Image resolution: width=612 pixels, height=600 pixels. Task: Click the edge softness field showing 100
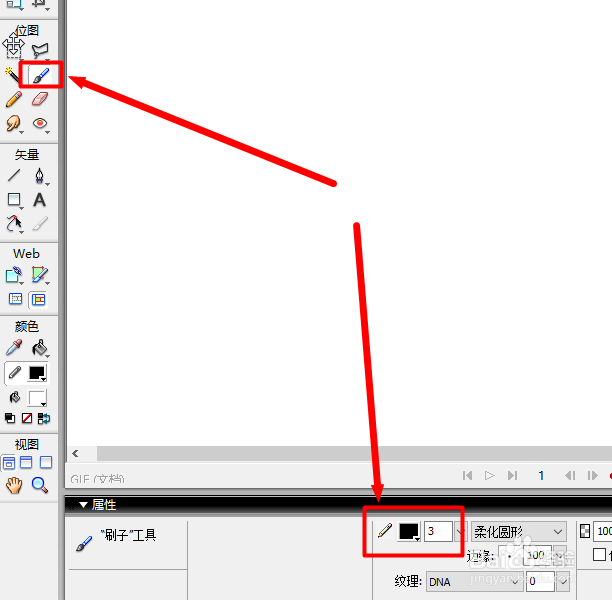click(537, 555)
